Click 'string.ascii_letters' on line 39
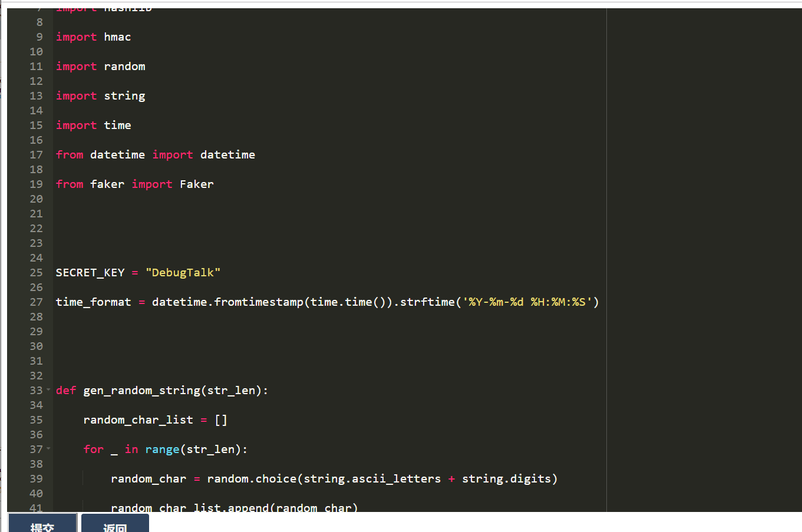 (x=372, y=478)
